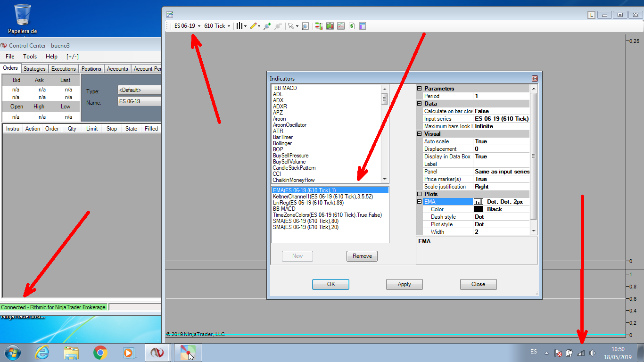The image size is (644, 362).
Task: Switch to NinjaTrader taskbar button
Action: 158,353
